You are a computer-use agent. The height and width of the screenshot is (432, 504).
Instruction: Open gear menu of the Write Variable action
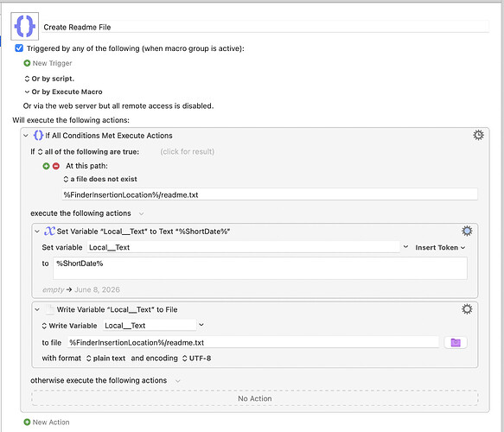pos(467,309)
